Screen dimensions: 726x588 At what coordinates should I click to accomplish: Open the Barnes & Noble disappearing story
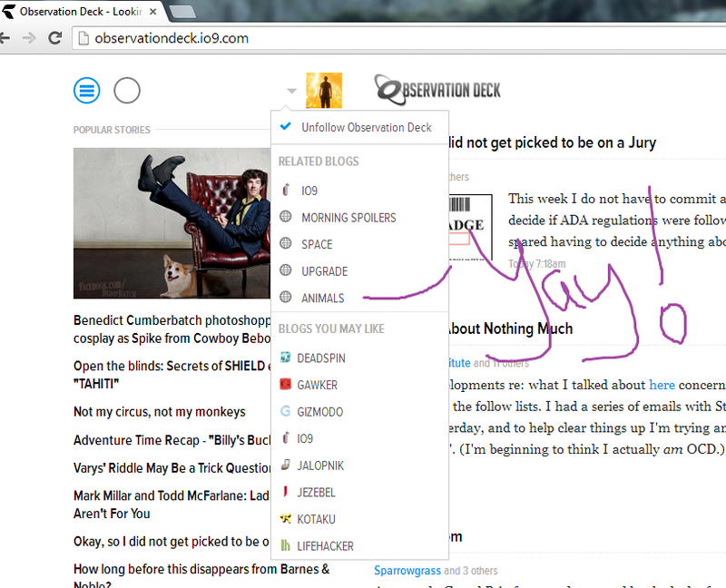(x=201, y=577)
